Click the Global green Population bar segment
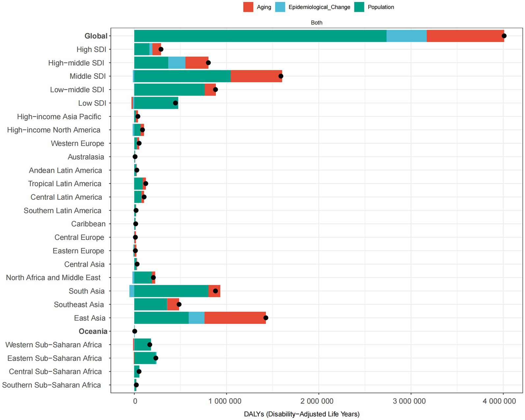 point(260,36)
